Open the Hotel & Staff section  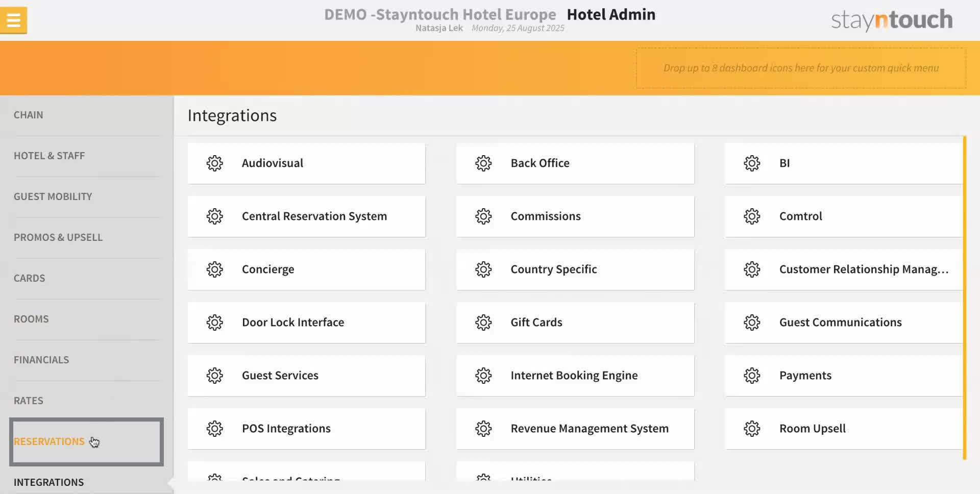(49, 156)
